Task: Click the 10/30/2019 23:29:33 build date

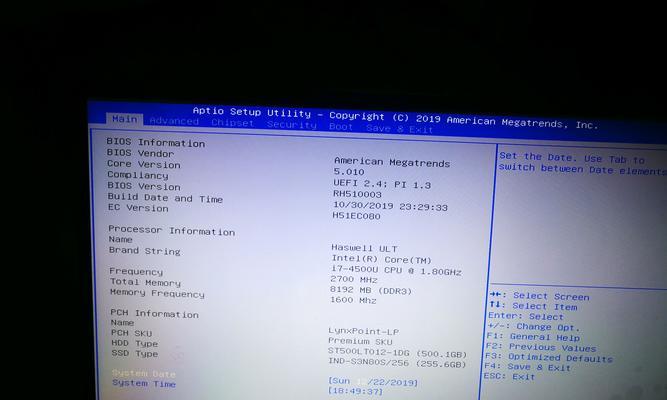Action: click(x=390, y=206)
